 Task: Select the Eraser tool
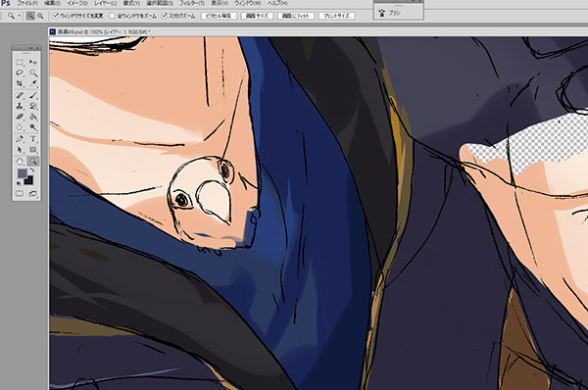[x=20, y=117]
